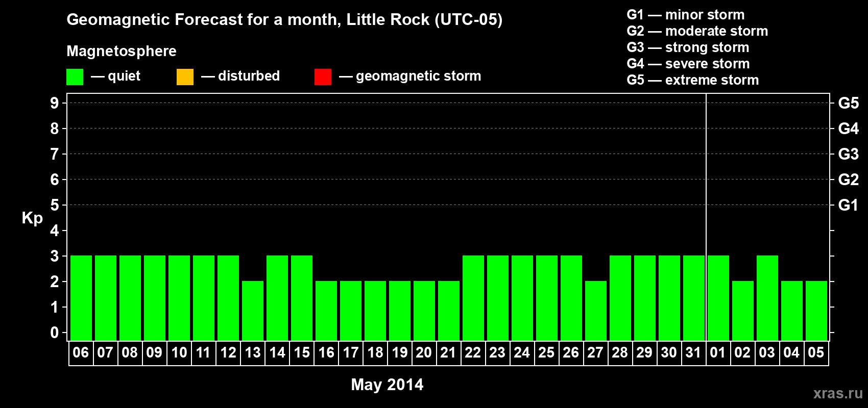Click the Kp axis value 5

click(x=55, y=205)
